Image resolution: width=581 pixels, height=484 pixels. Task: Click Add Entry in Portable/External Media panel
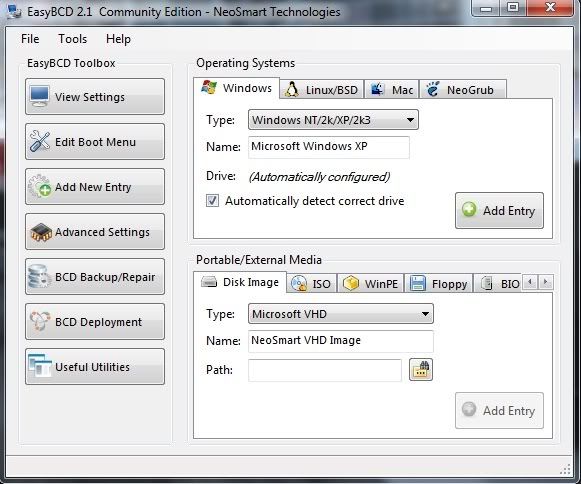[x=499, y=410]
